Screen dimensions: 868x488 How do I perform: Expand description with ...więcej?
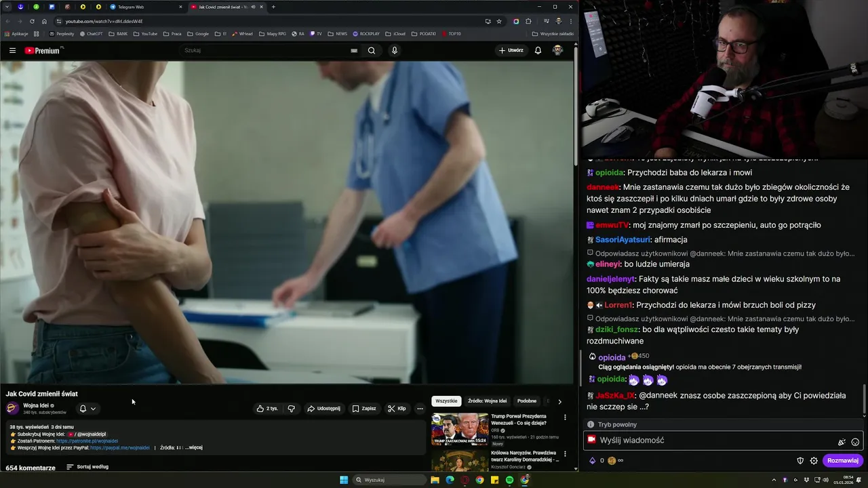pos(194,447)
